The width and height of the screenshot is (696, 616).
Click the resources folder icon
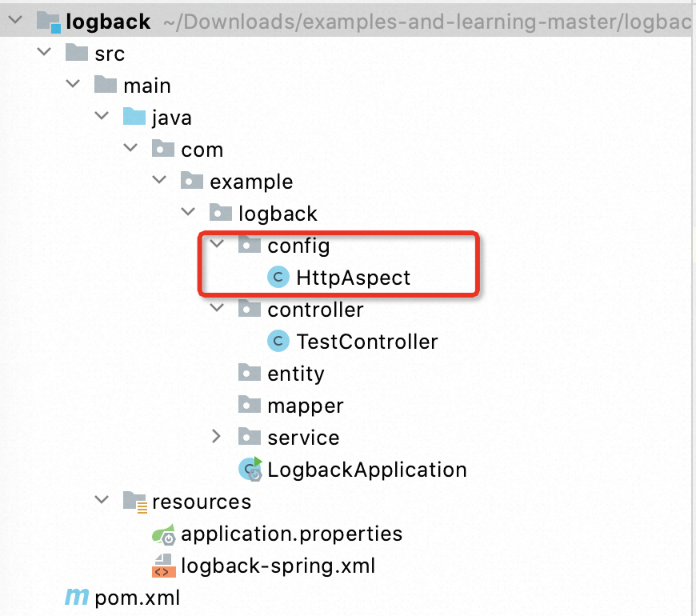(x=134, y=502)
